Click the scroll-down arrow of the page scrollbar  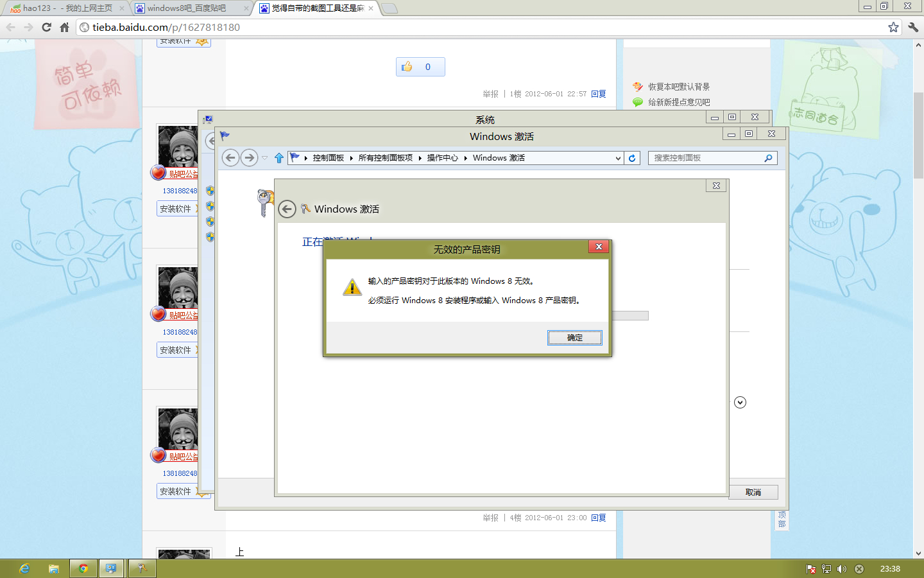pos(918,554)
